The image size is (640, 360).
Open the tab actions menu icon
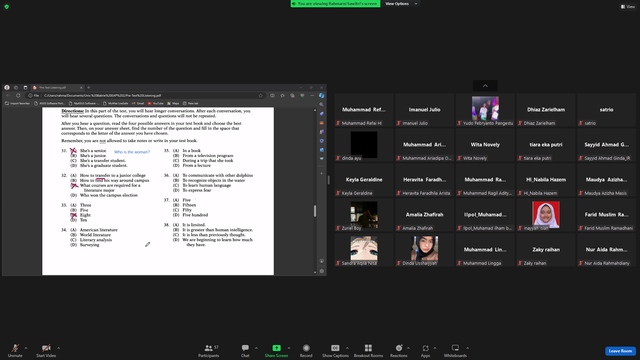(25, 87)
